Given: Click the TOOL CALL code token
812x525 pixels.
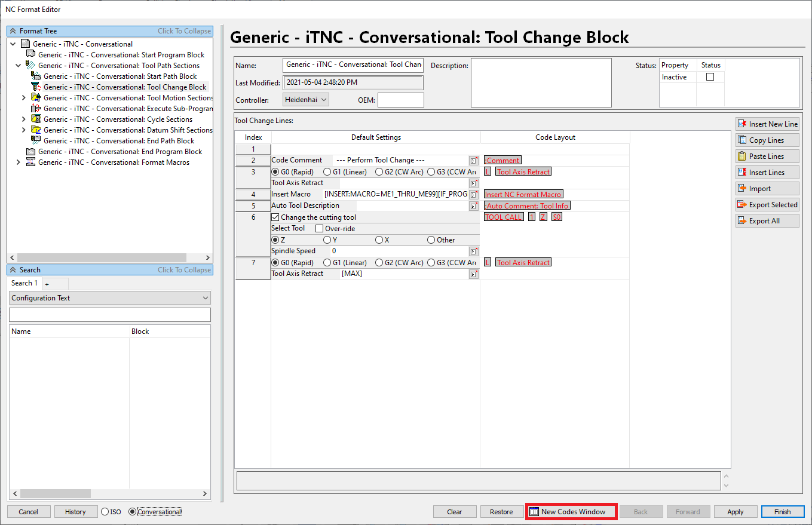Looking at the screenshot, I should point(504,217).
